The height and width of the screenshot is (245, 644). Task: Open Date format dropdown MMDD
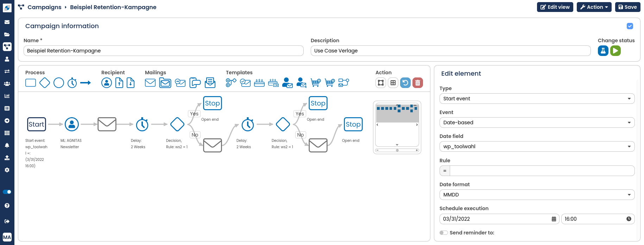(x=537, y=195)
